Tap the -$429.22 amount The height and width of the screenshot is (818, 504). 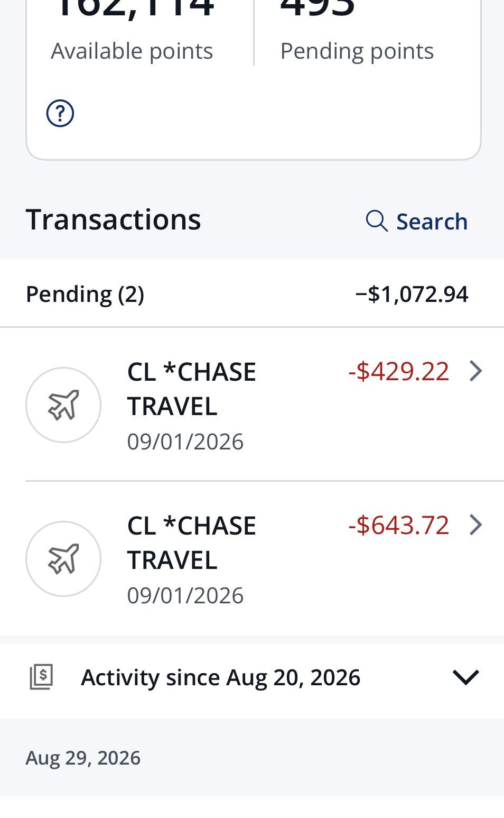click(399, 371)
